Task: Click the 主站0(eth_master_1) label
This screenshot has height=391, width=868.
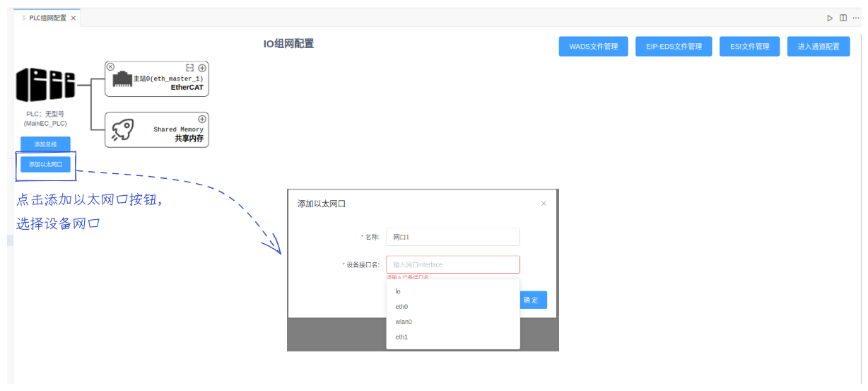Action: 168,78
